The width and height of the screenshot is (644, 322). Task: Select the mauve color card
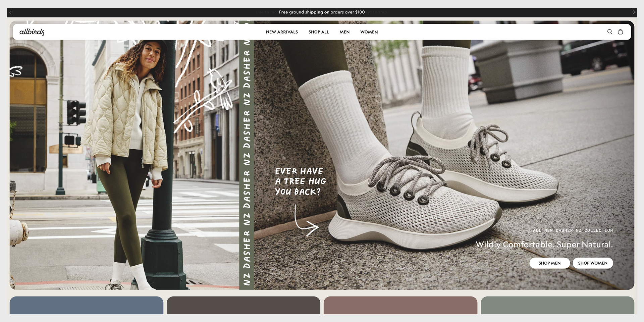tap(400, 305)
